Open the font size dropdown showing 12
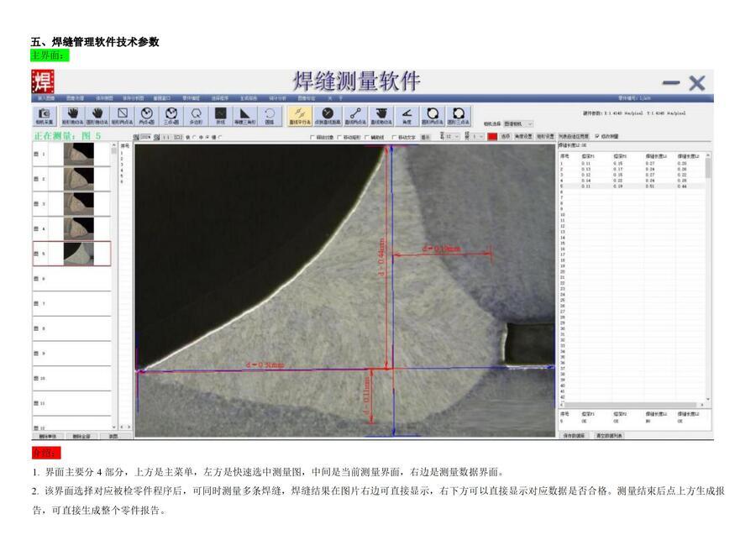Screen dimensions: 756x535 [x=451, y=136]
